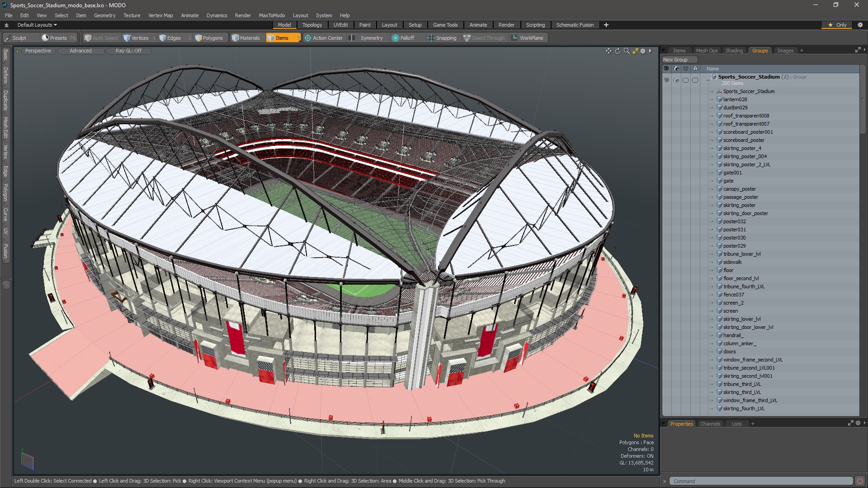Toggle render camera for the Sports_Soccer_Stadium group
The image size is (868, 488).
tap(676, 80)
